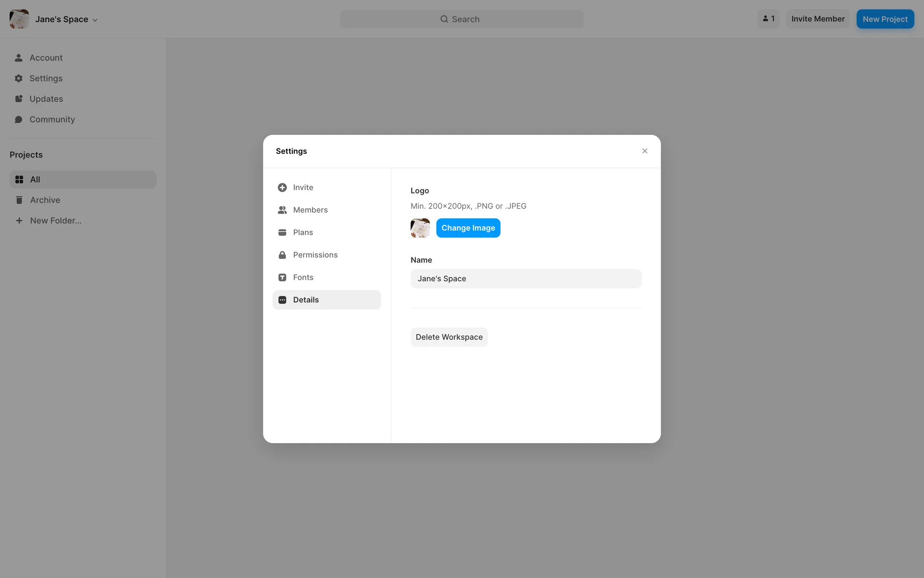Select the Plans card icon
The image size is (924, 578).
(282, 233)
